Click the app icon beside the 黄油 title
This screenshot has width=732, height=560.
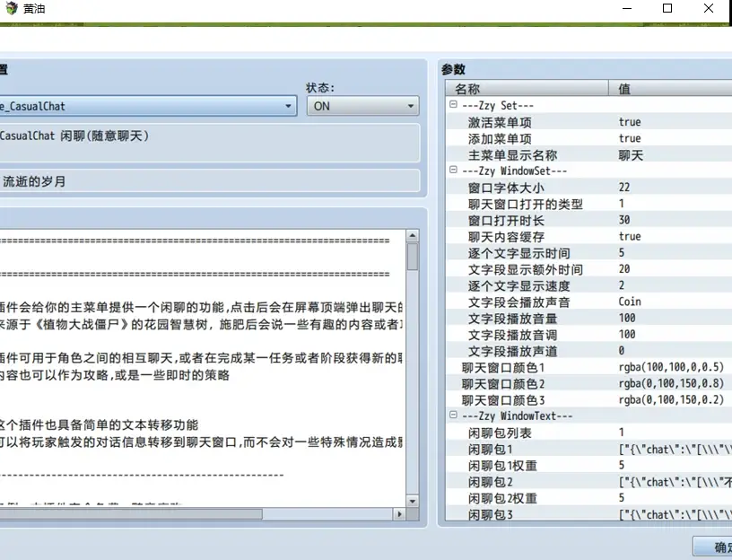pyautogui.click(x=11, y=8)
